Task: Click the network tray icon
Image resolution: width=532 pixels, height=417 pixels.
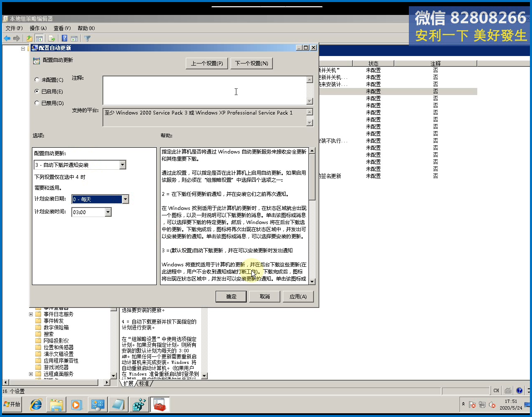Action: pyautogui.click(x=482, y=405)
